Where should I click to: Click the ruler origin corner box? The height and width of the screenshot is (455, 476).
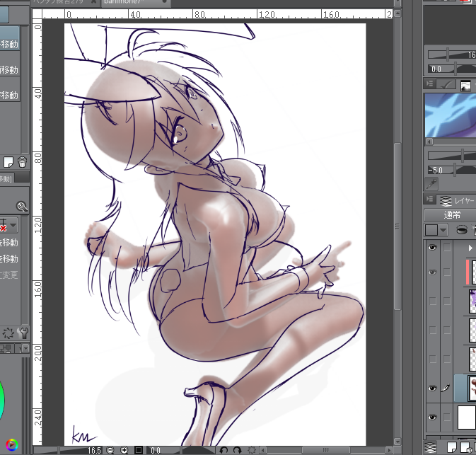(37, 14)
